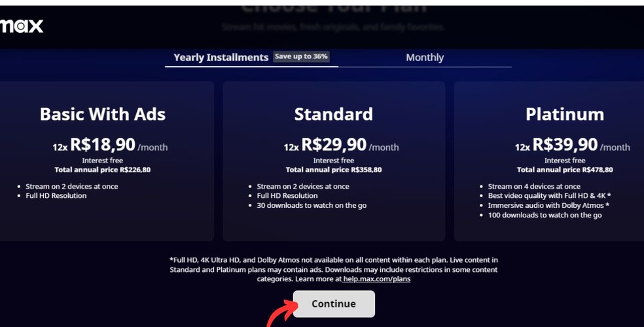Select the Basic With Ads plan heading
The width and height of the screenshot is (644, 327).
tap(103, 114)
